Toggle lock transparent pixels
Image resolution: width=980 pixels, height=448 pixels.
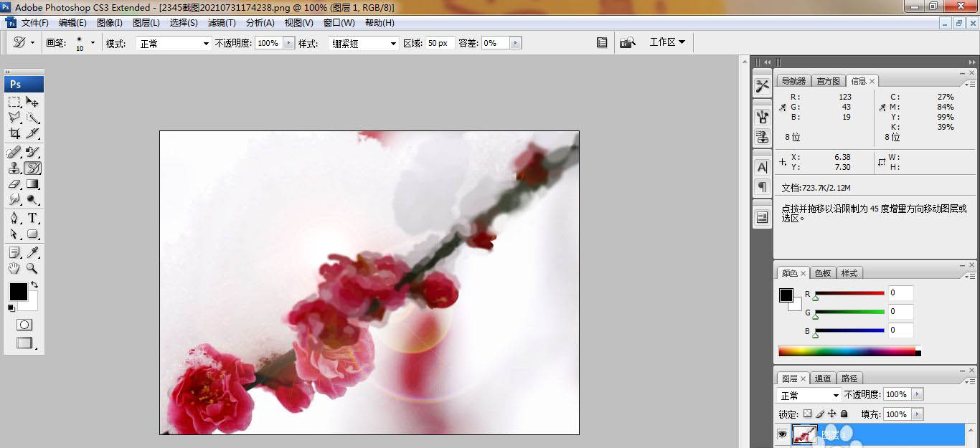(x=807, y=414)
